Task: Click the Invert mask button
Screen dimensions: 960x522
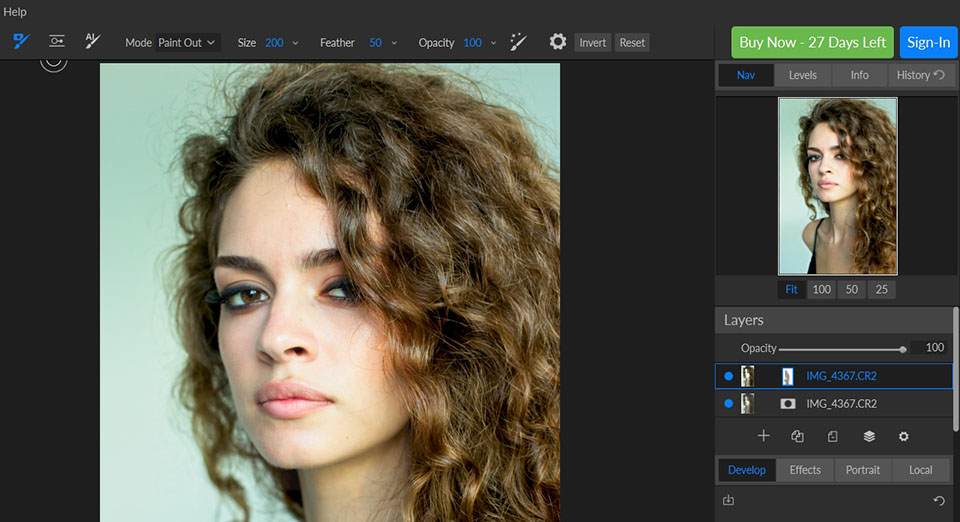Action: tap(593, 43)
